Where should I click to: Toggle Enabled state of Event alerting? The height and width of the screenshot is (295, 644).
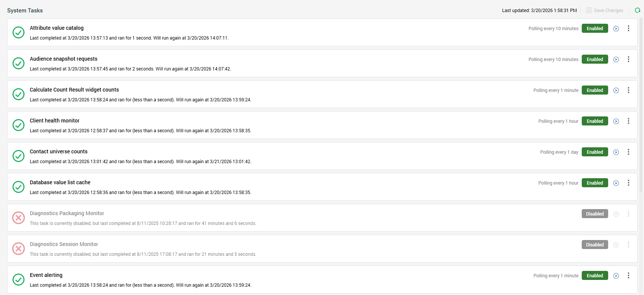click(x=595, y=275)
